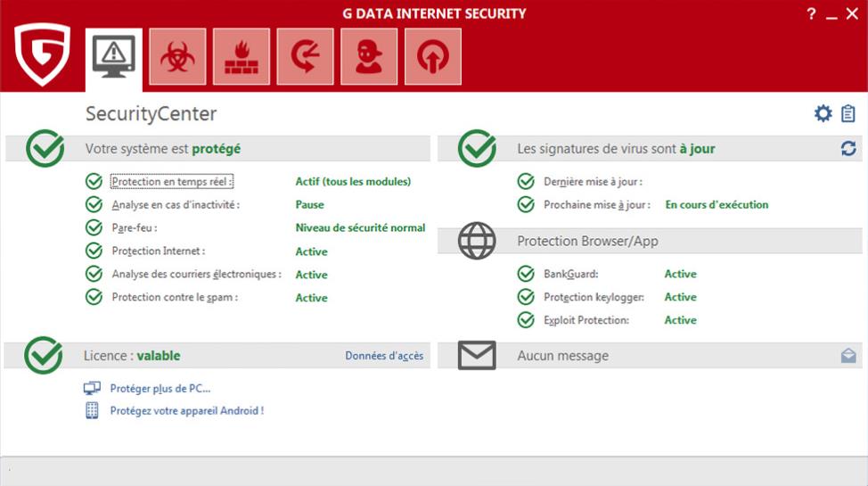Screen dimensions: 868x486
Task: Select Analyse en cas d'inactivité option
Action: (x=176, y=204)
